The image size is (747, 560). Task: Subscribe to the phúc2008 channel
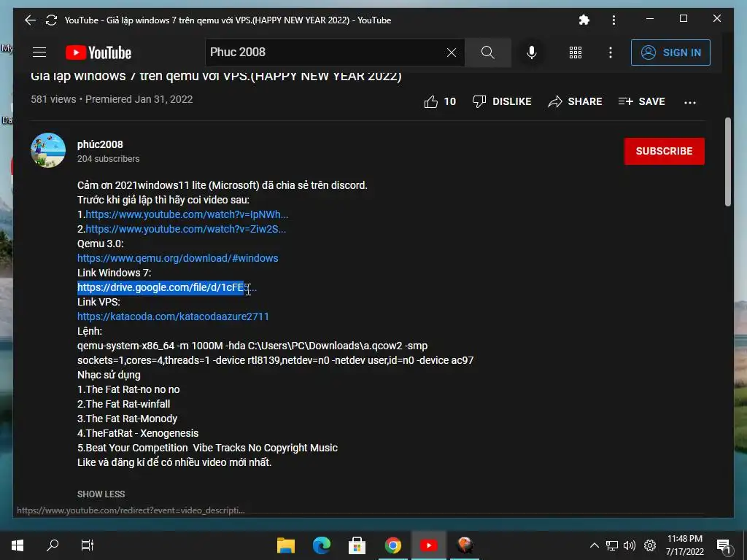tap(664, 151)
